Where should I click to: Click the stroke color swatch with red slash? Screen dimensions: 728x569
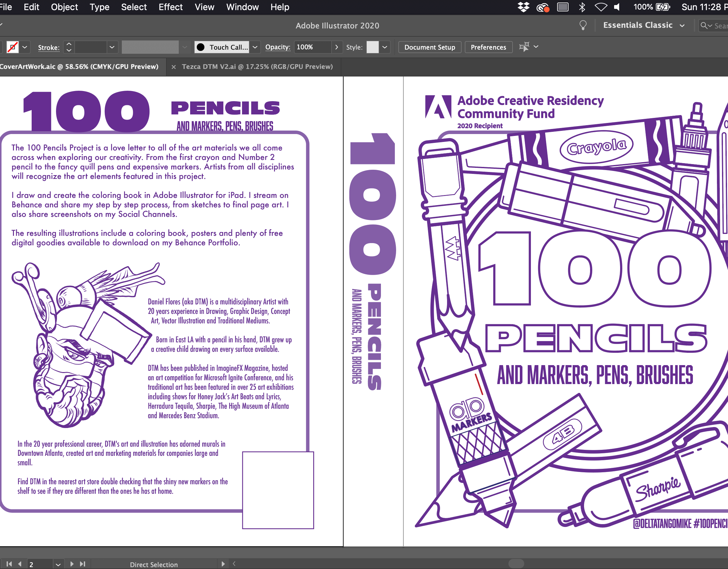[13, 47]
